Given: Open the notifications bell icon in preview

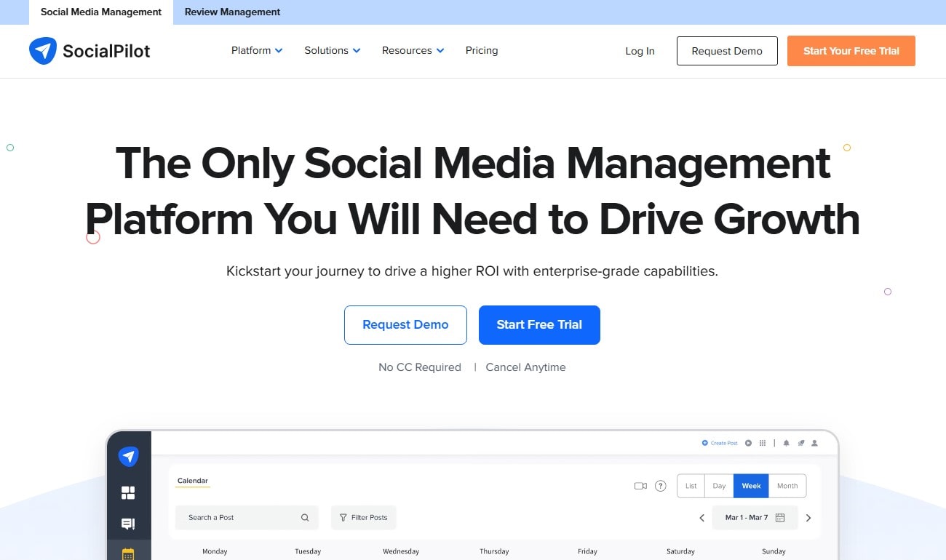Looking at the screenshot, I should 786,443.
